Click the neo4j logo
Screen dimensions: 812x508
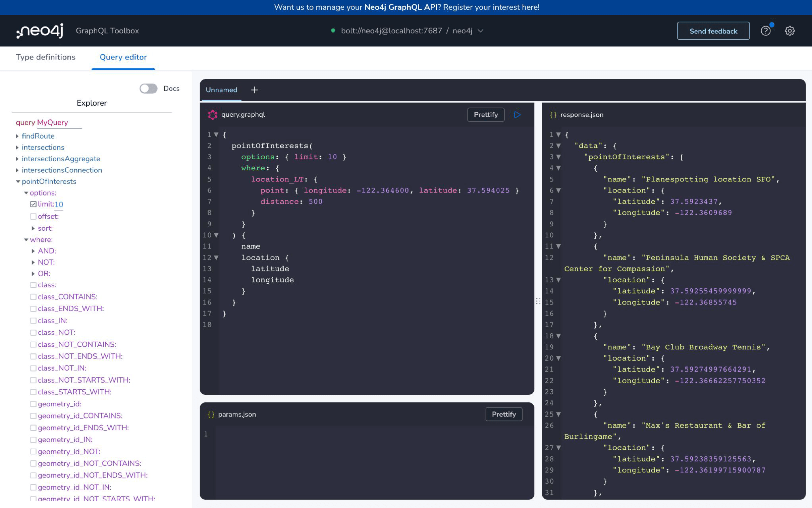click(40, 31)
